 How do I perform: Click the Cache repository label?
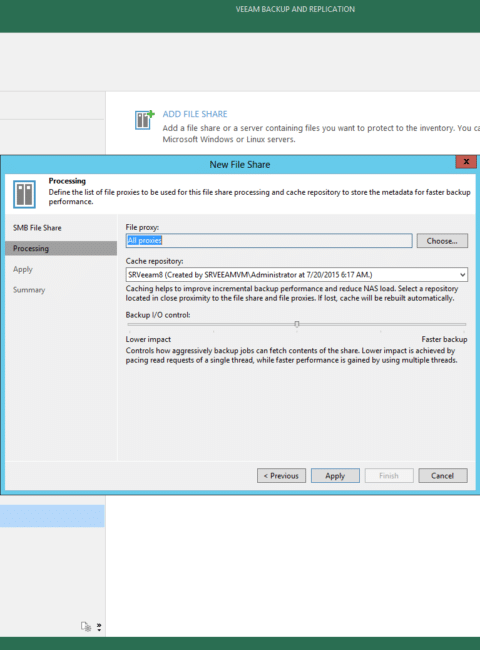click(x=154, y=261)
